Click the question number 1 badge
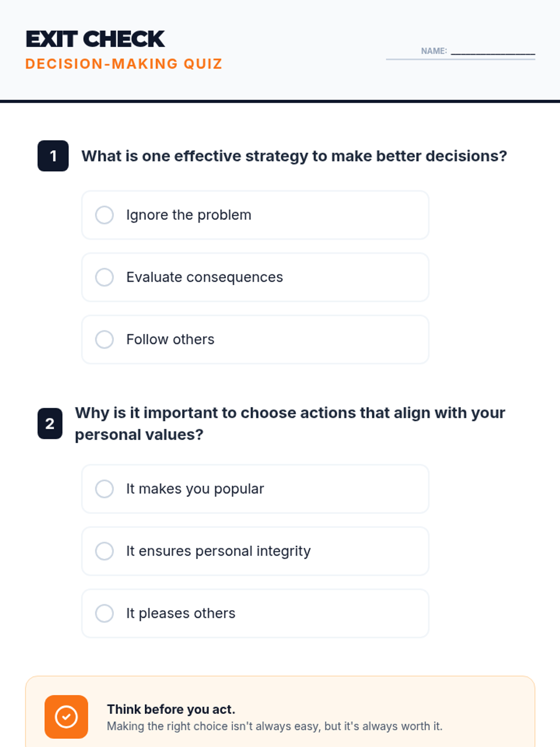Image resolution: width=560 pixels, height=747 pixels. click(x=53, y=156)
